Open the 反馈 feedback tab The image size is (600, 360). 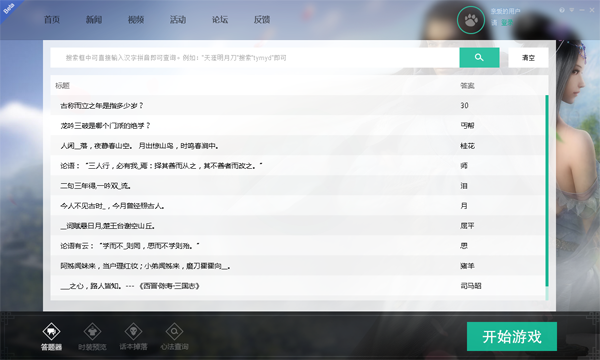(262, 20)
